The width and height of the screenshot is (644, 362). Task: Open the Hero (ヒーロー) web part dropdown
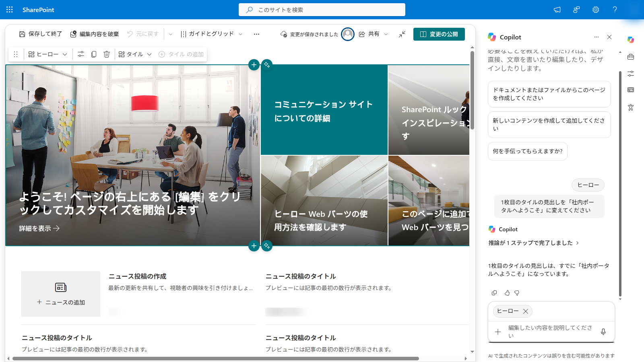(47, 54)
